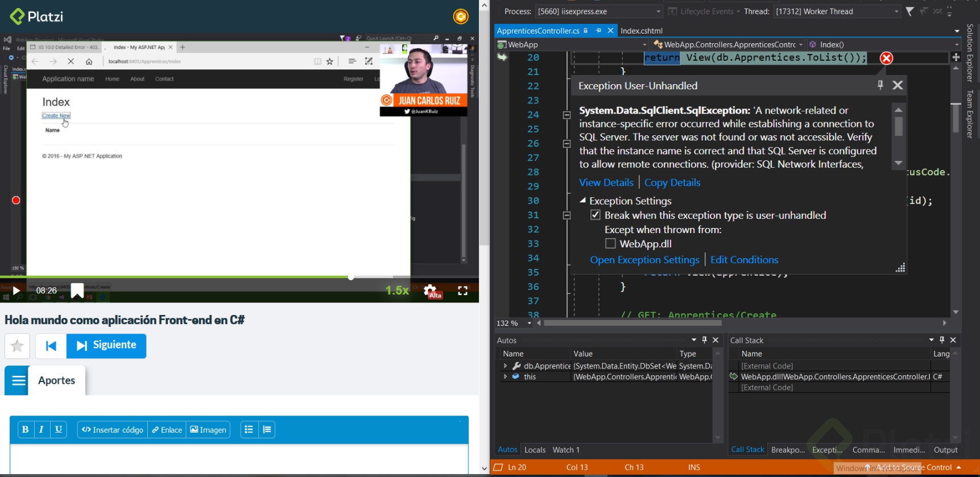Click the Siguiente button
Screen dimensions: 980x477
pos(106,346)
